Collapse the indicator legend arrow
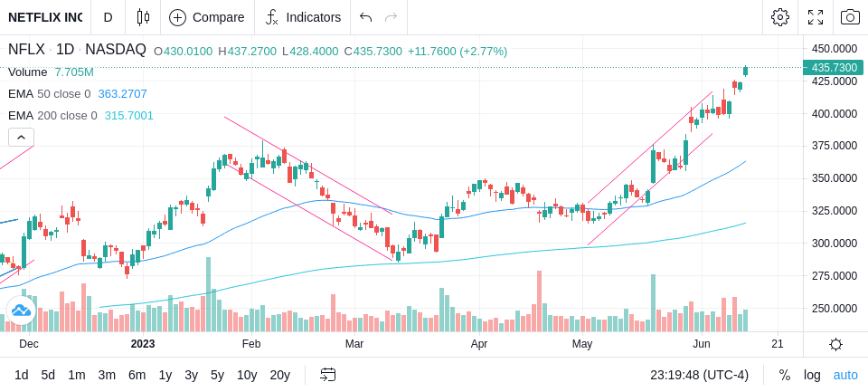The height and width of the screenshot is (392, 868). point(21,137)
